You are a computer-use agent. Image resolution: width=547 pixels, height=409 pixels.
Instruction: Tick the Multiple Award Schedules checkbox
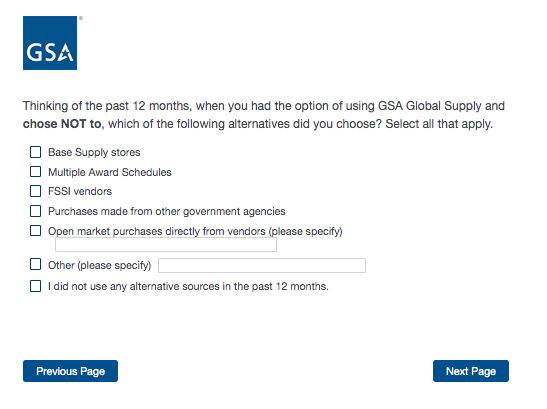[x=36, y=172]
